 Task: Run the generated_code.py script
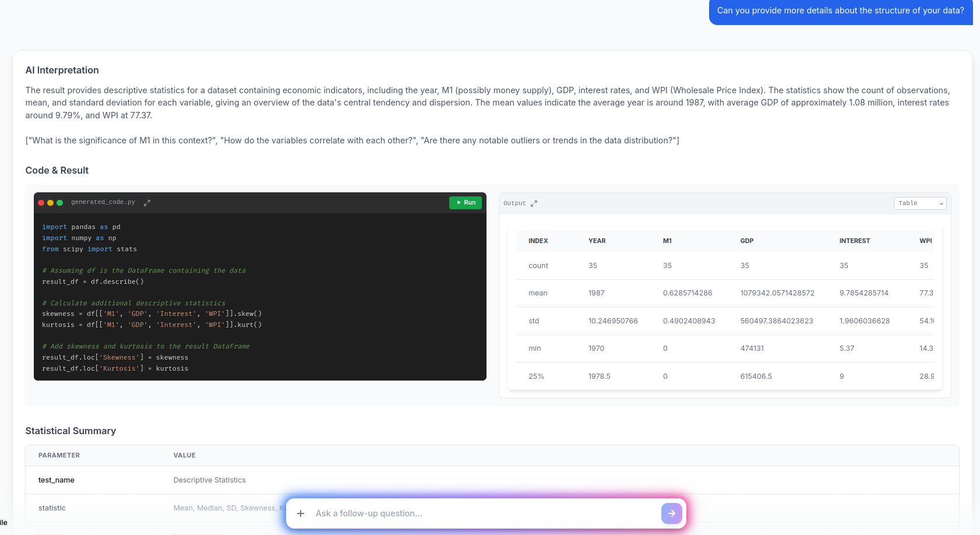466,202
